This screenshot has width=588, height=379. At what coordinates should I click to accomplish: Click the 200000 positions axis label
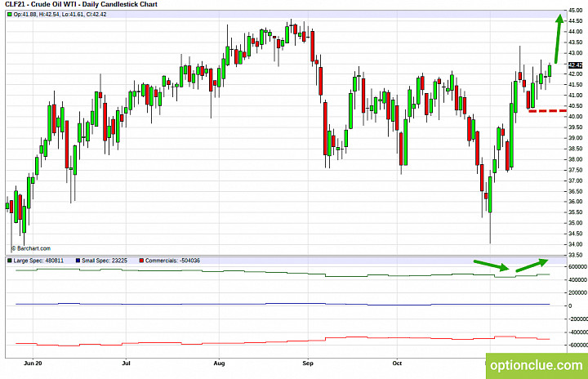(x=577, y=292)
